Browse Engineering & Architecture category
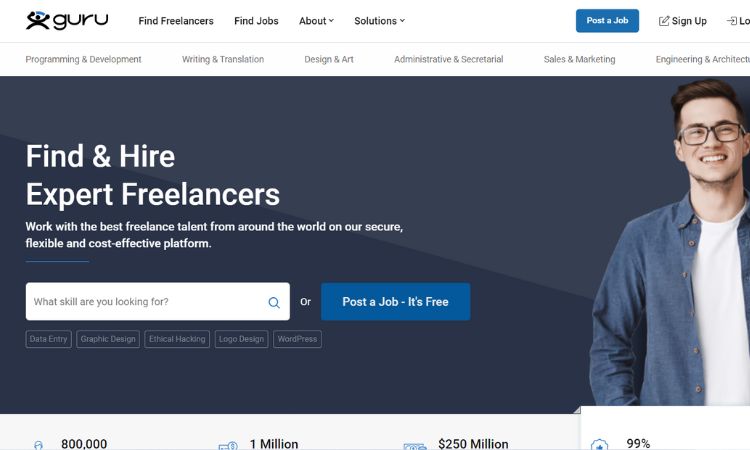The image size is (750, 450). (x=703, y=59)
